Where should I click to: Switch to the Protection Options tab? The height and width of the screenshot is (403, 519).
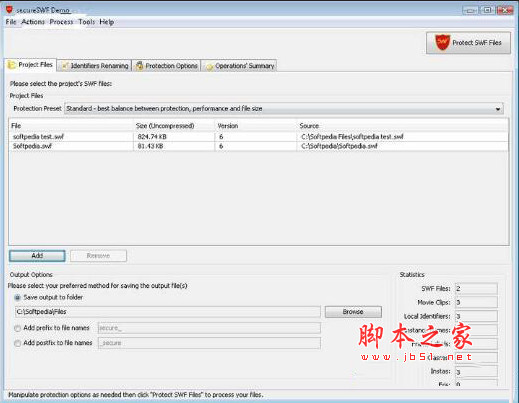click(x=167, y=66)
